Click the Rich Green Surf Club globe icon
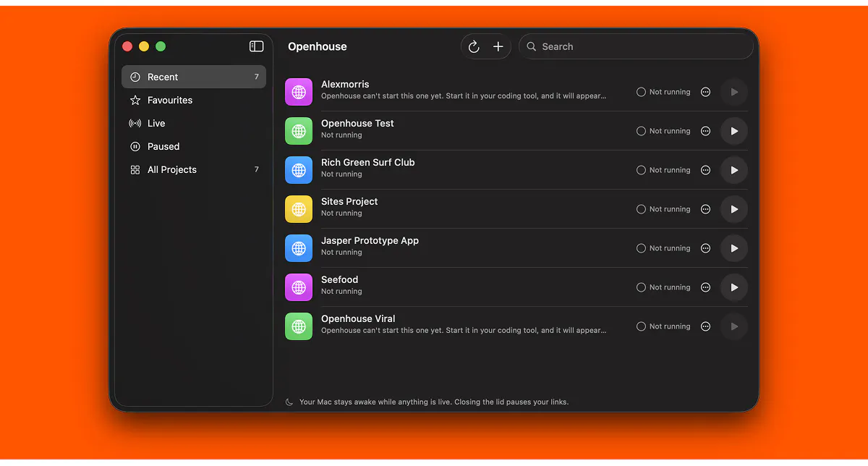 click(299, 170)
